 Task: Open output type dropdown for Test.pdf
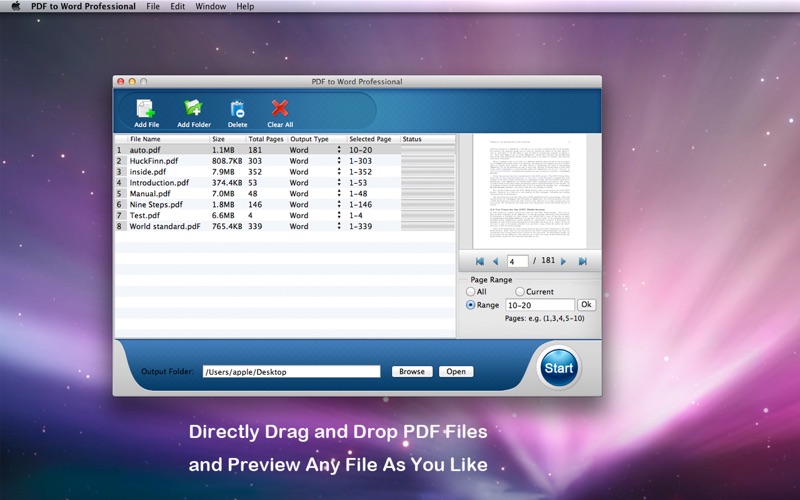[x=339, y=215]
